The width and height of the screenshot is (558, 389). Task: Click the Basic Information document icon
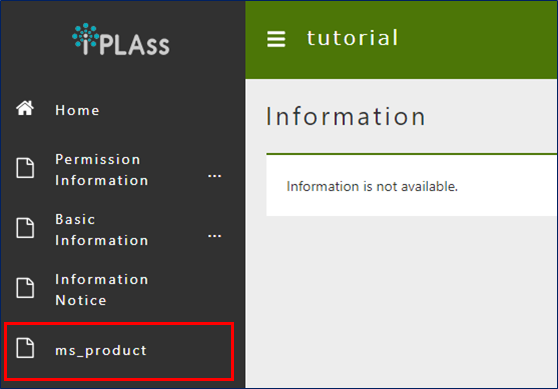(x=25, y=228)
